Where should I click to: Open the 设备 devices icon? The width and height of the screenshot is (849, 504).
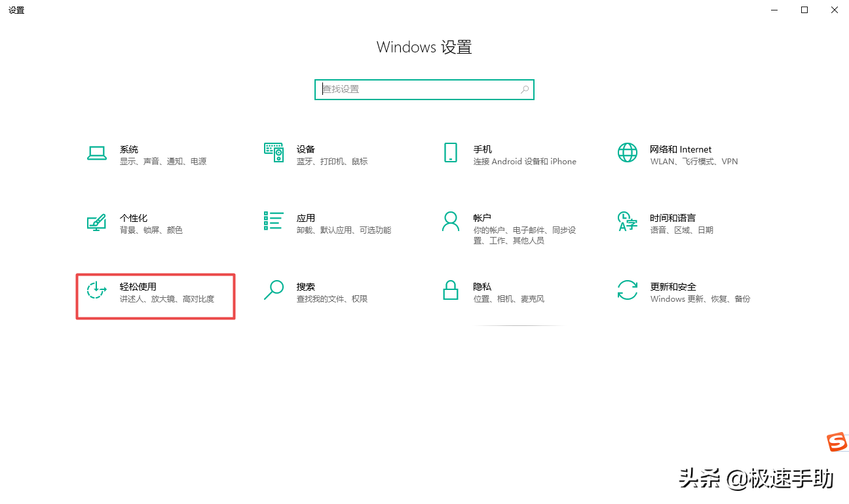[x=274, y=153]
